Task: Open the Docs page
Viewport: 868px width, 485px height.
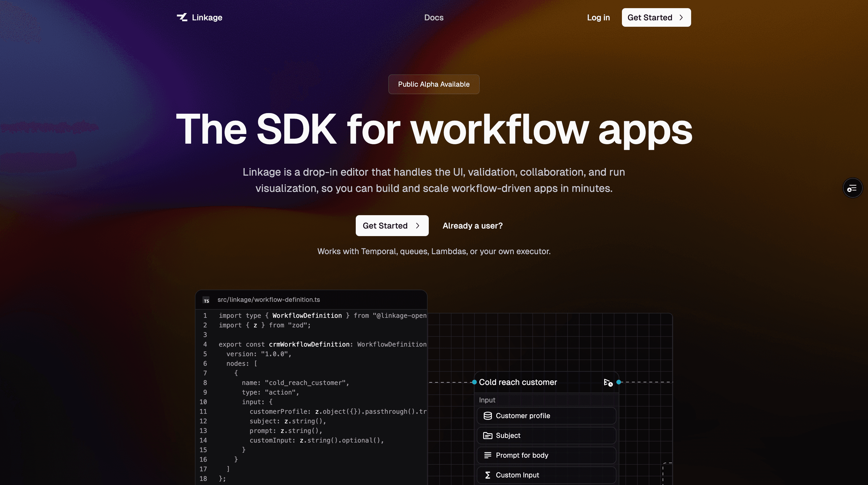Action: coord(434,17)
